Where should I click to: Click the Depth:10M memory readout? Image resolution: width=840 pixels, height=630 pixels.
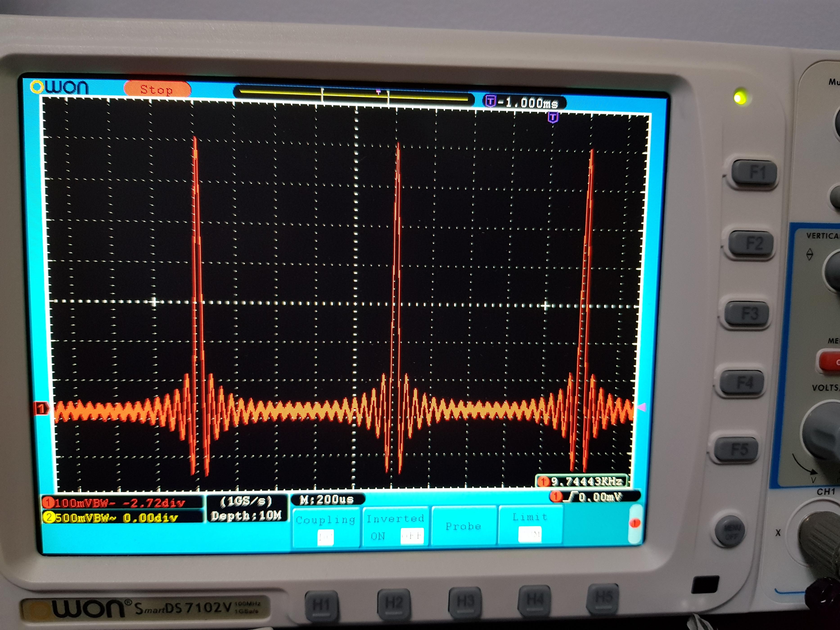[x=246, y=516]
